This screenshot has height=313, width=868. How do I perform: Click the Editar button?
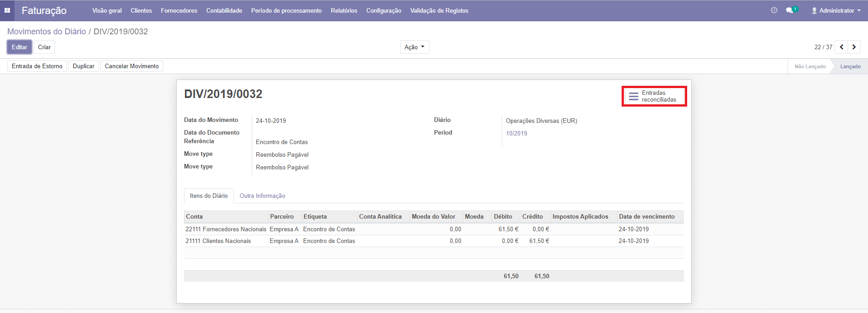coord(19,47)
